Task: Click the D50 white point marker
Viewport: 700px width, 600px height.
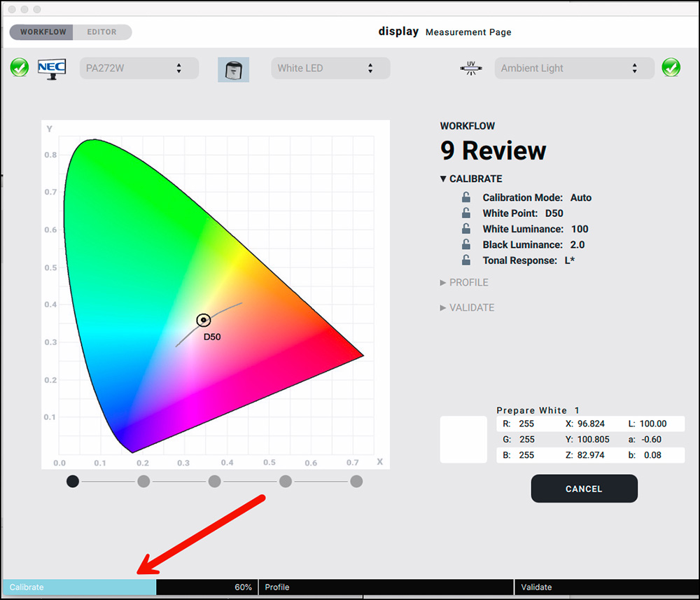Action: (204, 320)
